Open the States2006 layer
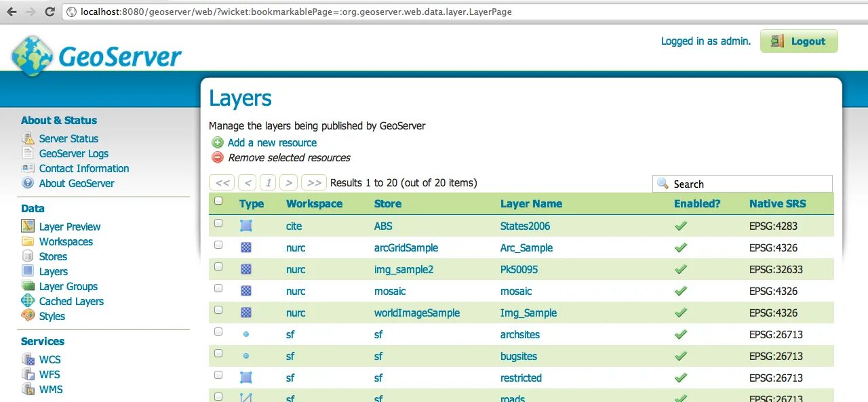The height and width of the screenshot is (402, 868). pos(525,226)
